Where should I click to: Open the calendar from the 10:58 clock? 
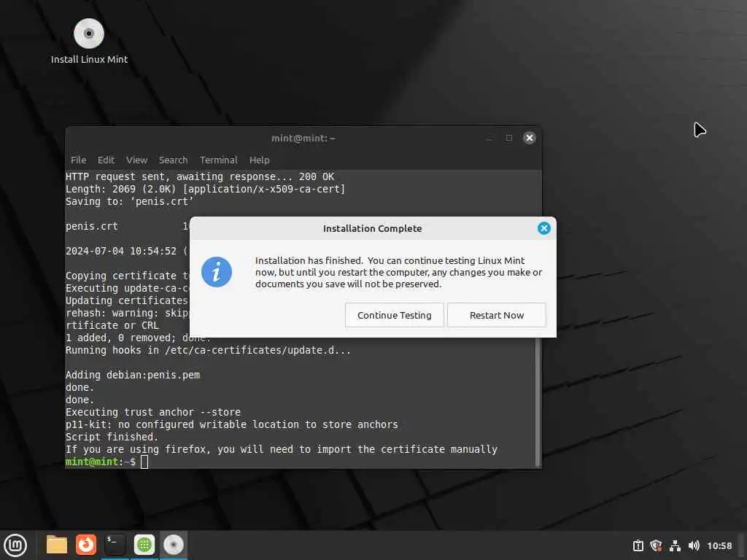coord(719,545)
